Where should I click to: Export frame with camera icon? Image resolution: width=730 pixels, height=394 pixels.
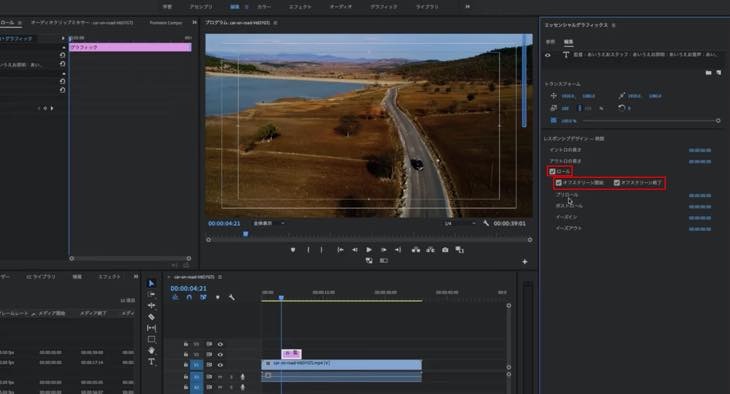coord(445,250)
